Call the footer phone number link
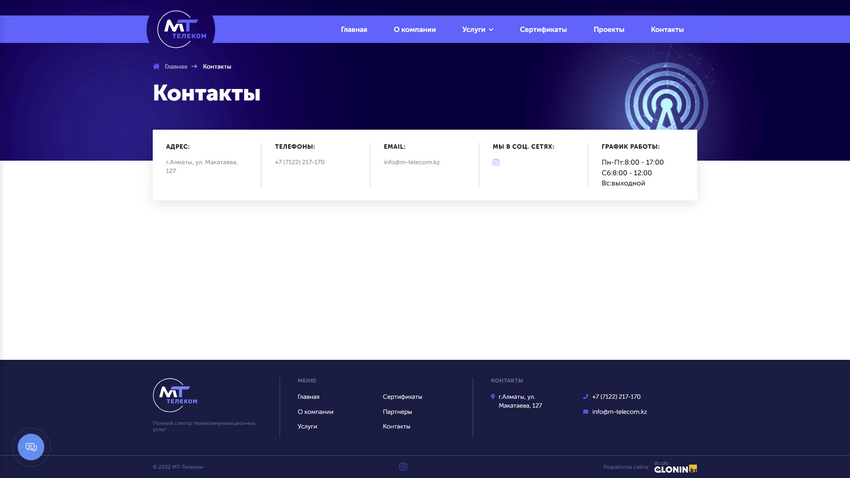 (616, 397)
